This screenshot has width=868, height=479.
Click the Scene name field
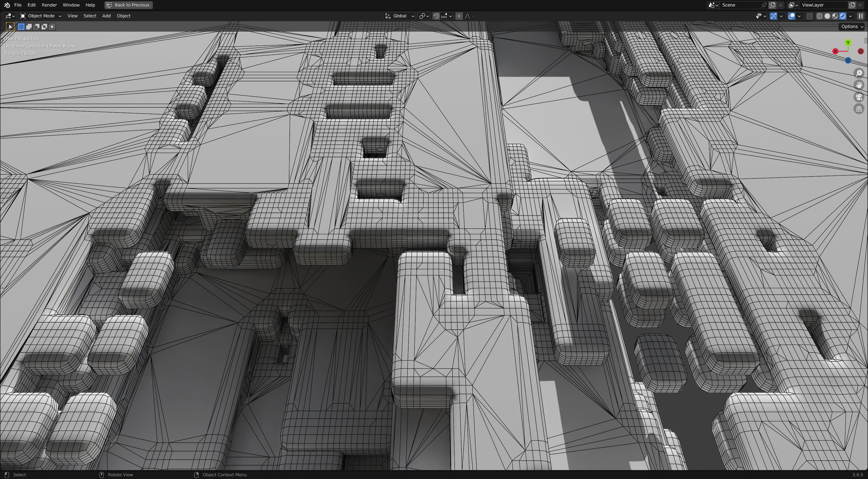click(x=740, y=5)
